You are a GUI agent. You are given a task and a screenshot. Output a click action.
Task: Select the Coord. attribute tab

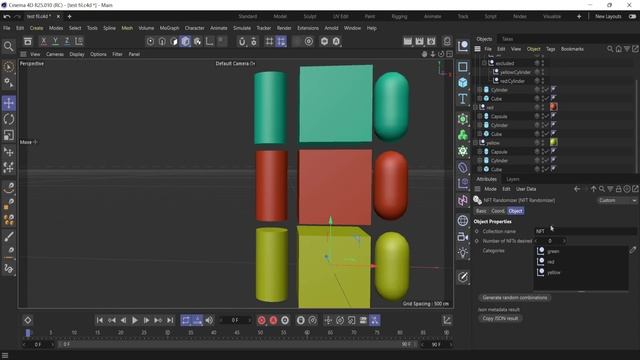point(498,211)
